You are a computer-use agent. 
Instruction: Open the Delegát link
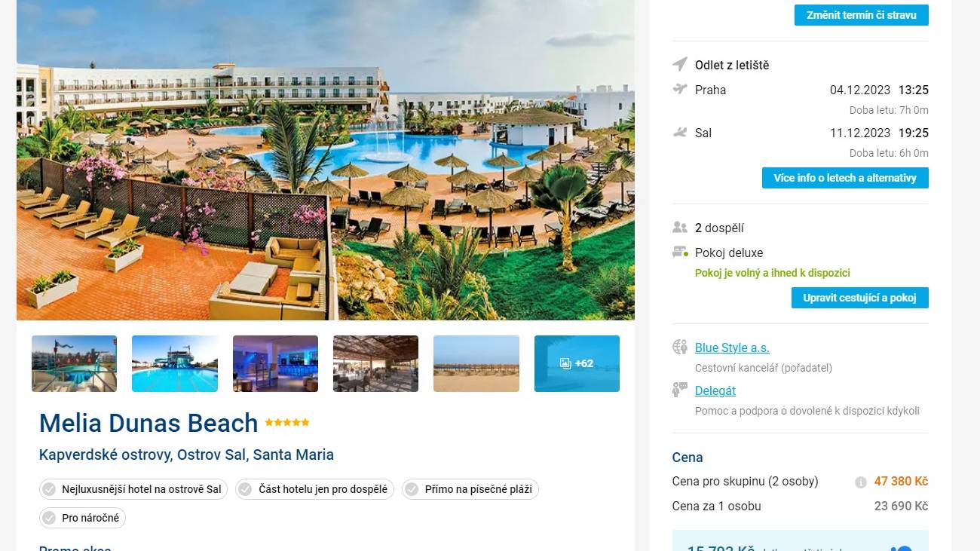click(x=715, y=390)
